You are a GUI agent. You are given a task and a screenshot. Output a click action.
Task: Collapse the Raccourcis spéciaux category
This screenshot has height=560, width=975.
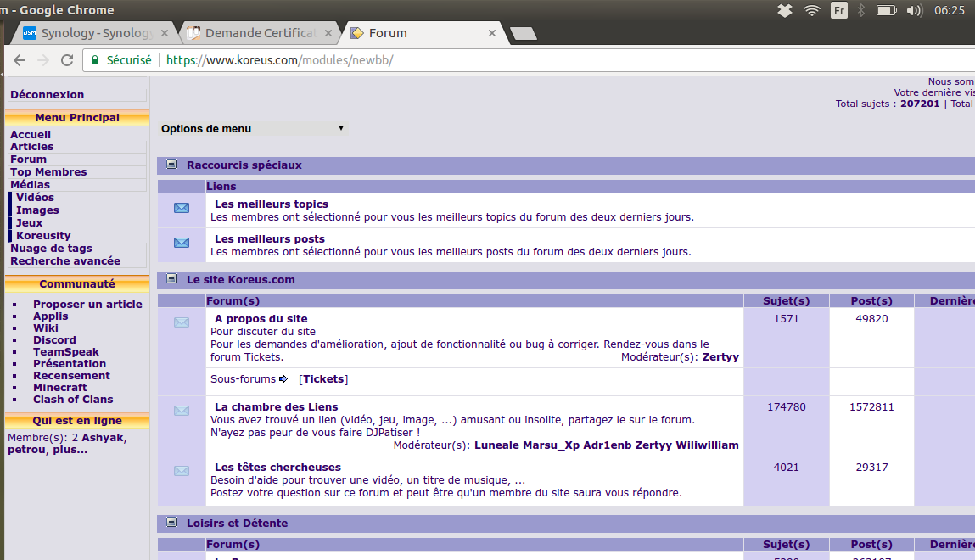coord(171,165)
